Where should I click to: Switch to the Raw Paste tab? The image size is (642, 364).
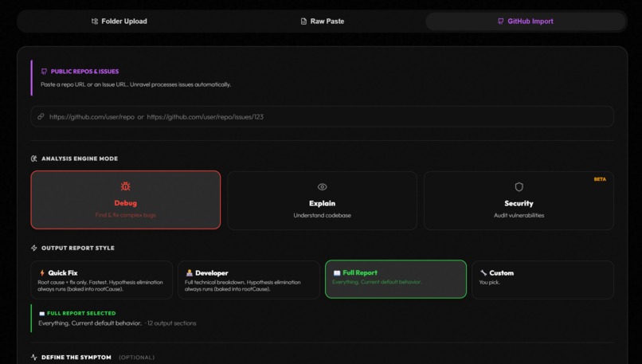323,22
